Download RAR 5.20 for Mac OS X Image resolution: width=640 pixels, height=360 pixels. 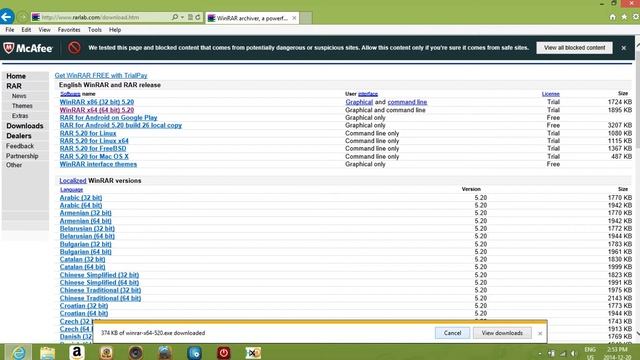(94, 156)
